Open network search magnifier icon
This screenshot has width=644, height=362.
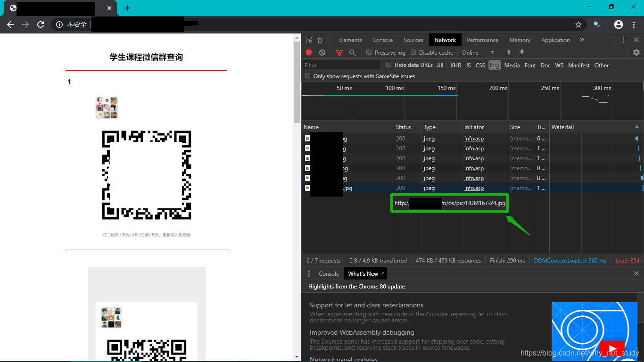point(352,53)
